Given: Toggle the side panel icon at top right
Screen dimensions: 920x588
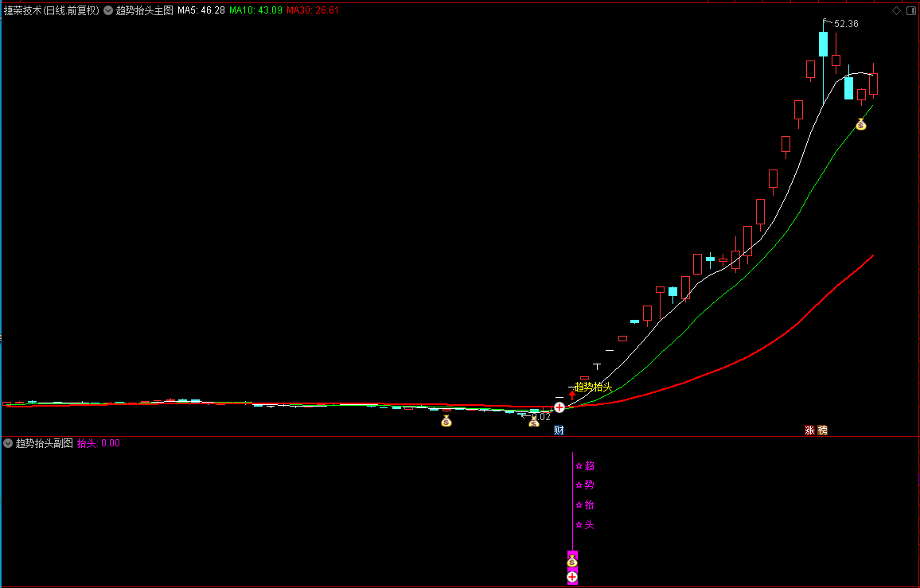Looking at the screenshot, I should [911, 10].
